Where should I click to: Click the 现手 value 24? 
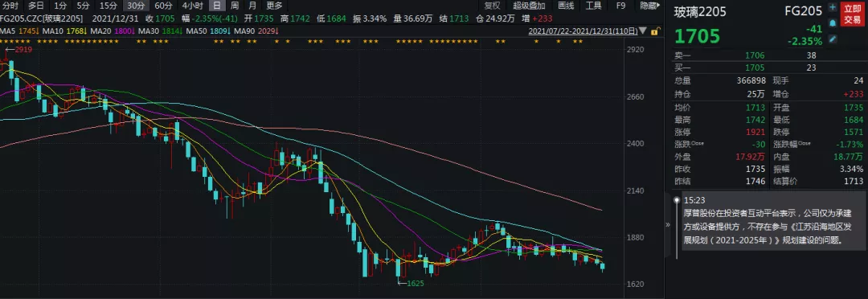coord(858,81)
